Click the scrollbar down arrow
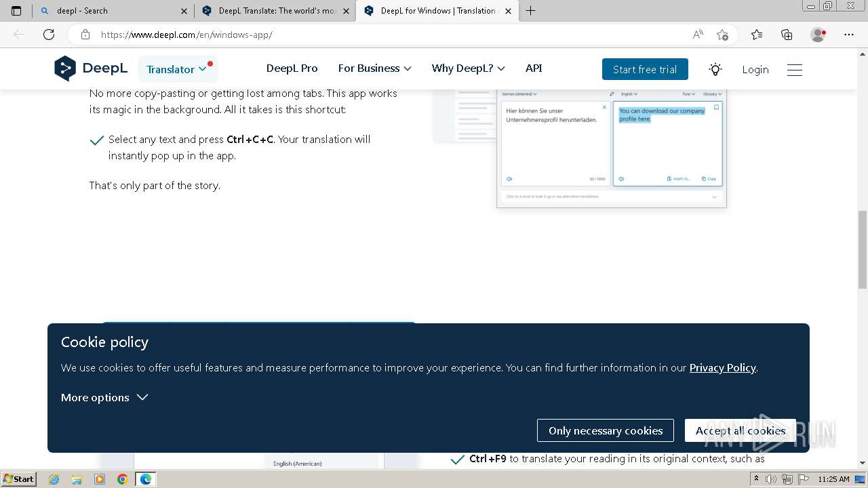This screenshot has height=488, width=868. click(x=863, y=463)
